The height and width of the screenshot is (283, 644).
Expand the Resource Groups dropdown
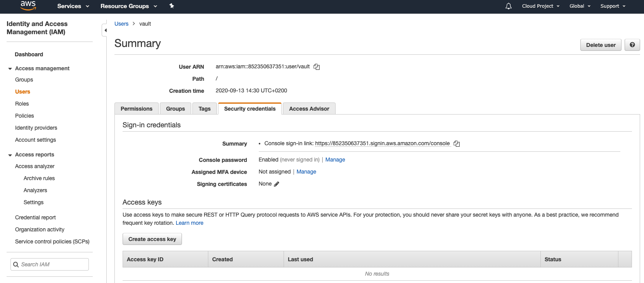[x=128, y=6]
